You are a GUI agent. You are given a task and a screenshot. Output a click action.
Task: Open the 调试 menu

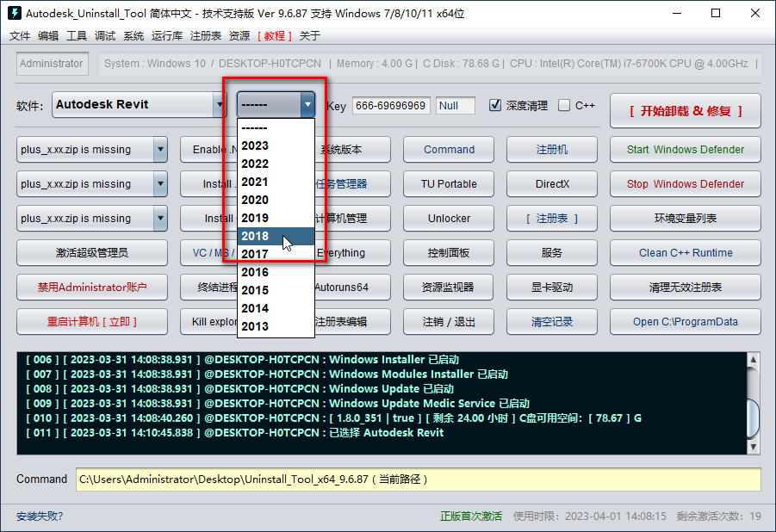coord(105,35)
